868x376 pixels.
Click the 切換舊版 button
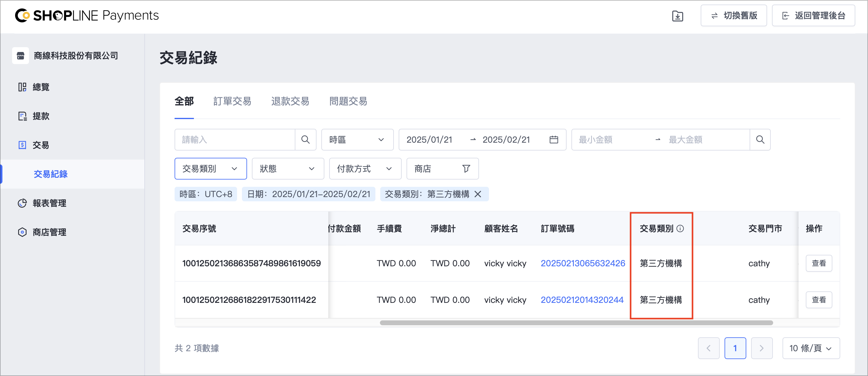coord(734,15)
